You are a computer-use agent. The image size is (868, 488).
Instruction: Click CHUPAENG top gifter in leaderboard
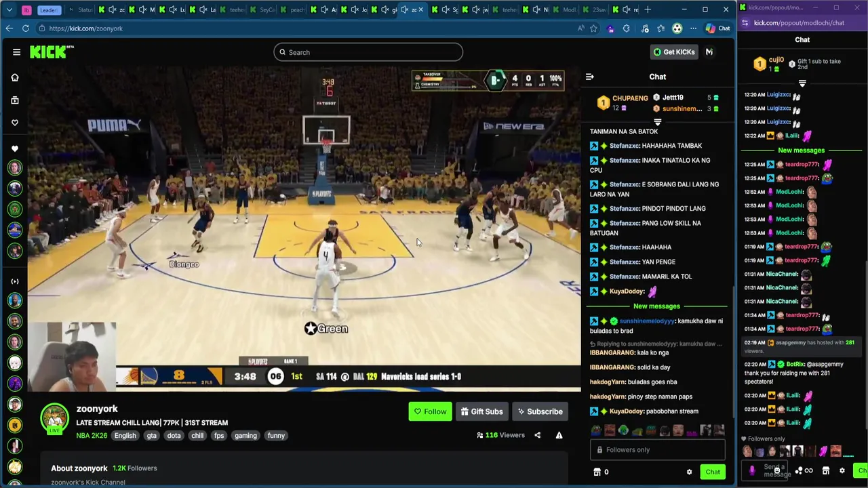630,98
